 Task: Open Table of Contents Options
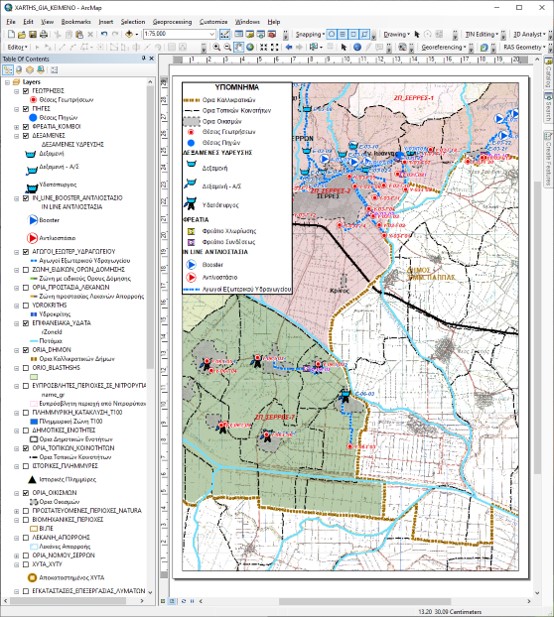pyautogui.click(x=54, y=70)
